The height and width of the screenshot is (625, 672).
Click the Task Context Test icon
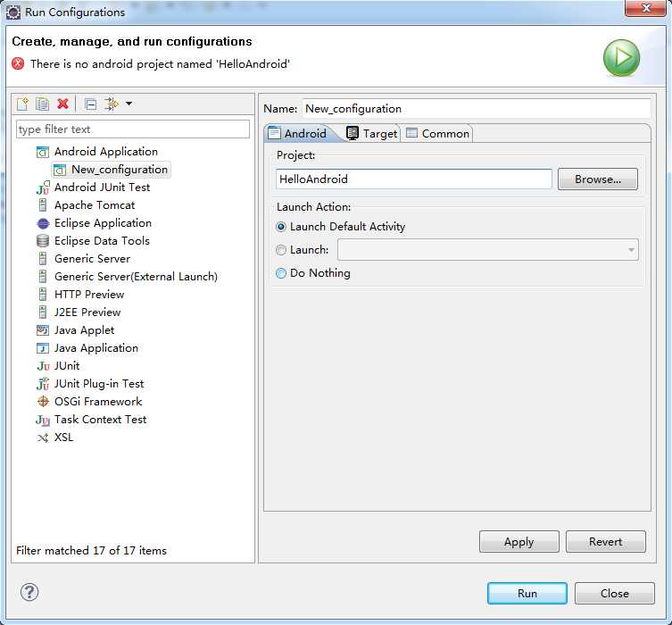pyautogui.click(x=43, y=421)
